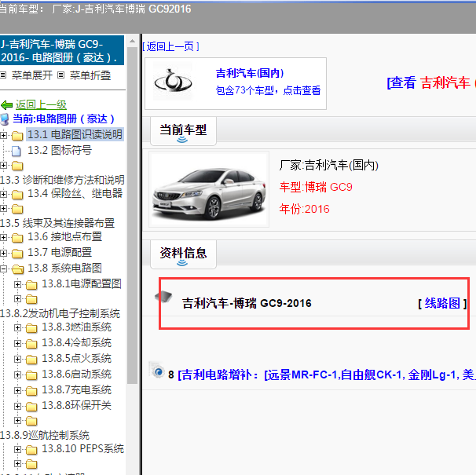The height and width of the screenshot is (475, 476).
Task: Click 当前:电路图册（豪达） heading
Action: tap(64, 119)
